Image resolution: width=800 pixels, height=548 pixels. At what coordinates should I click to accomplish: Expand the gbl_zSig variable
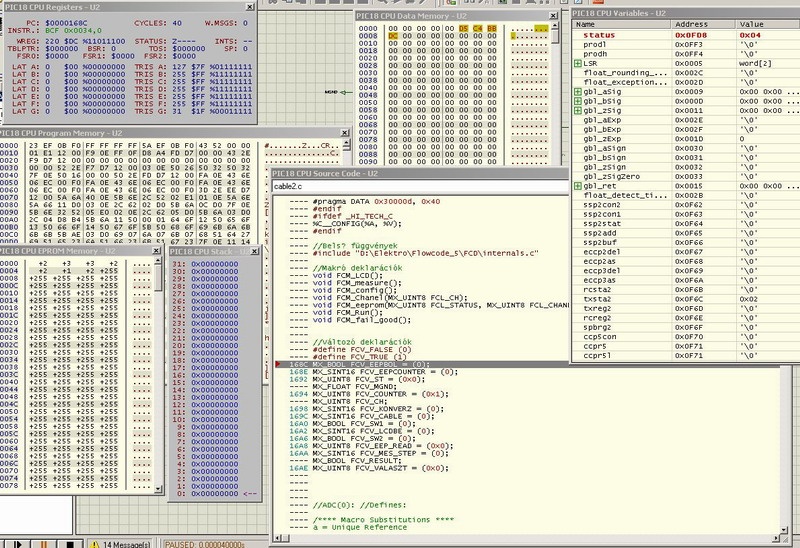coord(578,110)
